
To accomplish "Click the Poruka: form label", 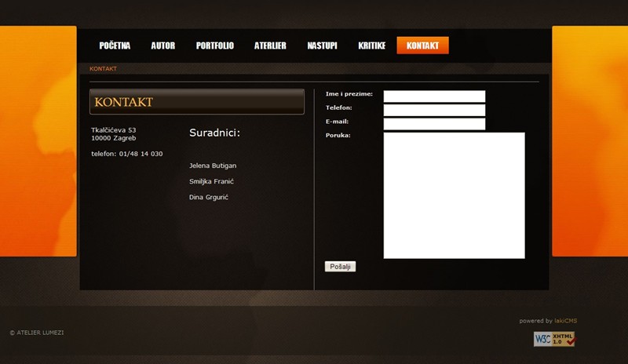I will (x=338, y=136).
